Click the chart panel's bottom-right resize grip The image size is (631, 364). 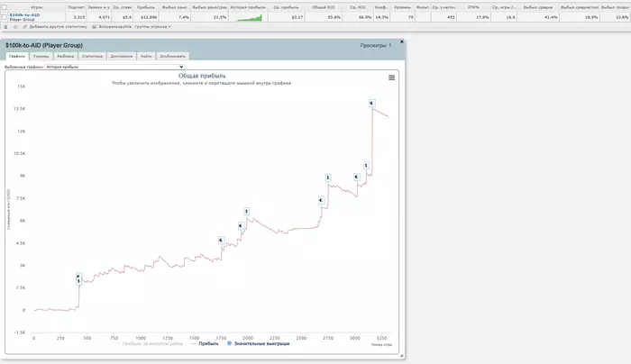click(x=402, y=356)
